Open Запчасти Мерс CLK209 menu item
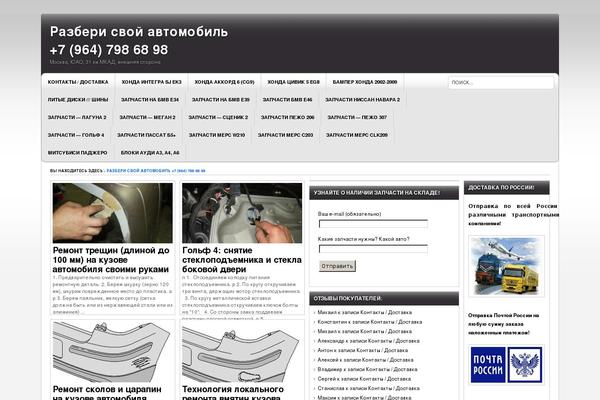 (357, 135)
